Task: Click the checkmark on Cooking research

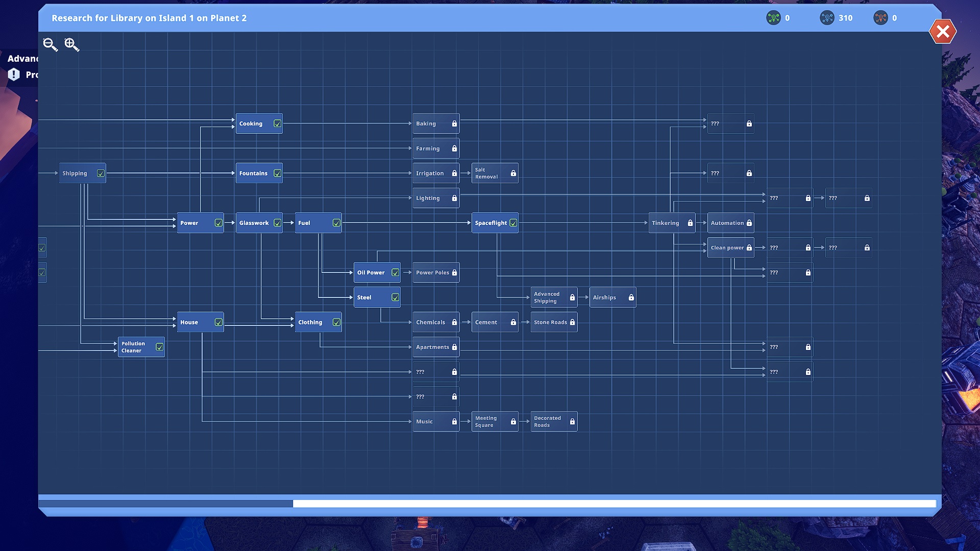Action: (x=277, y=123)
